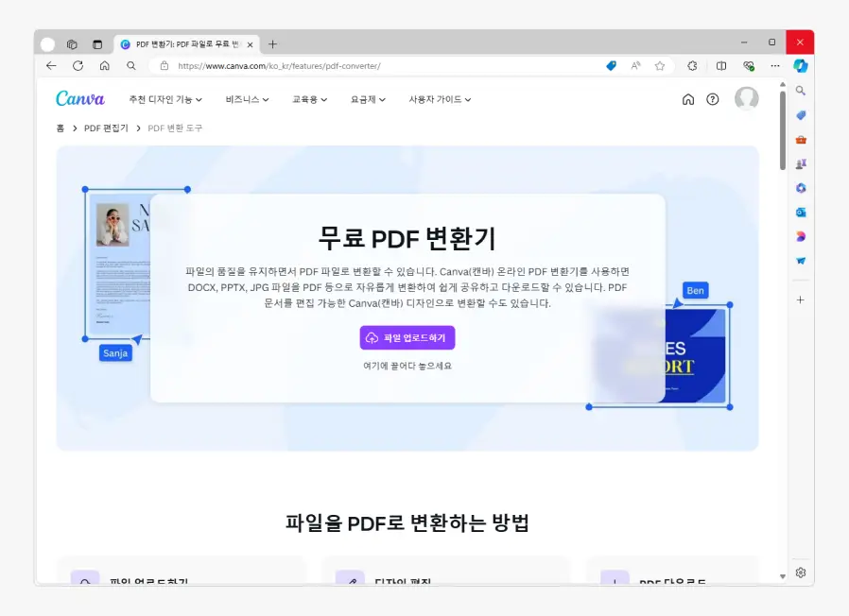Click the 파일 업로드하기 button
The height and width of the screenshot is (616, 849).
[407, 337]
